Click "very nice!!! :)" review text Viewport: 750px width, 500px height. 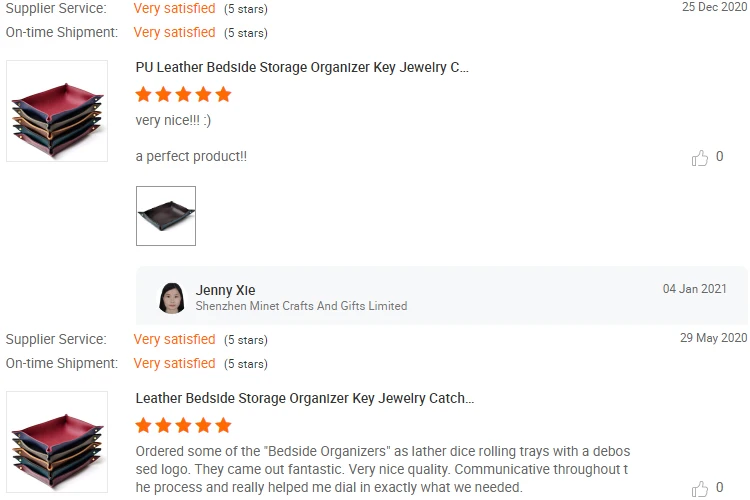[x=173, y=120]
